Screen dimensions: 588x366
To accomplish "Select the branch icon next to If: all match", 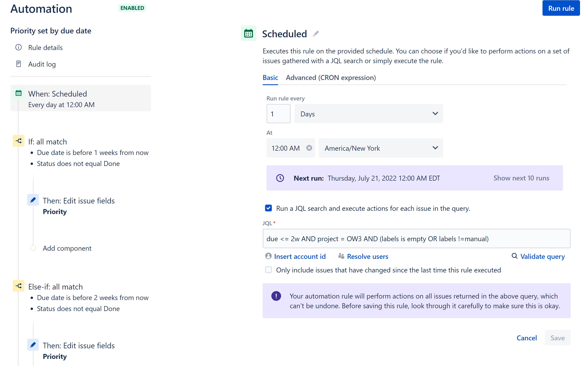I will pos(18,141).
